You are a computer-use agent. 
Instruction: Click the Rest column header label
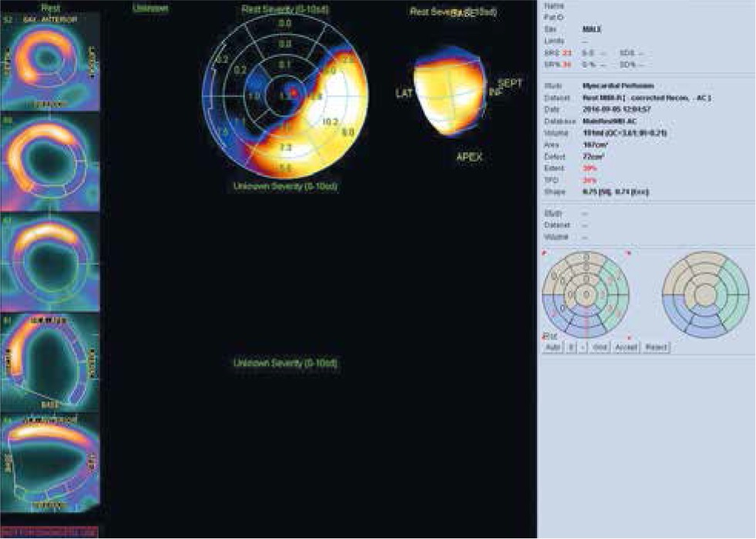tap(50, 6)
